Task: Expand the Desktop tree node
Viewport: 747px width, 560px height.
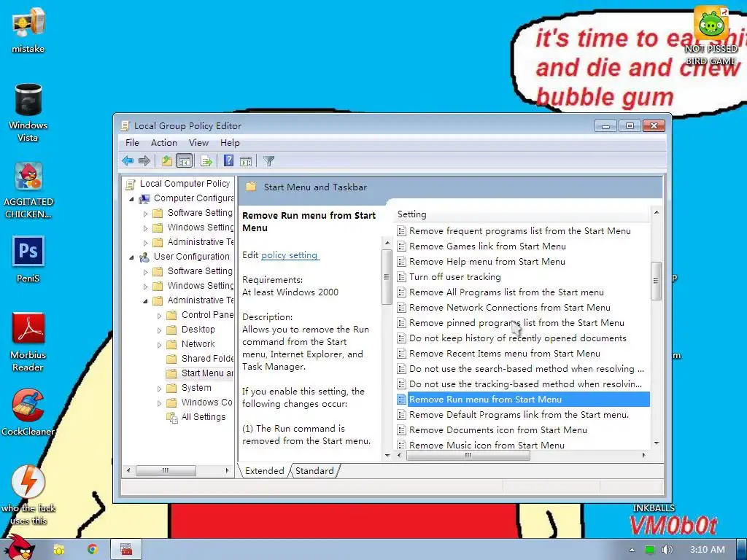Action: (159, 330)
